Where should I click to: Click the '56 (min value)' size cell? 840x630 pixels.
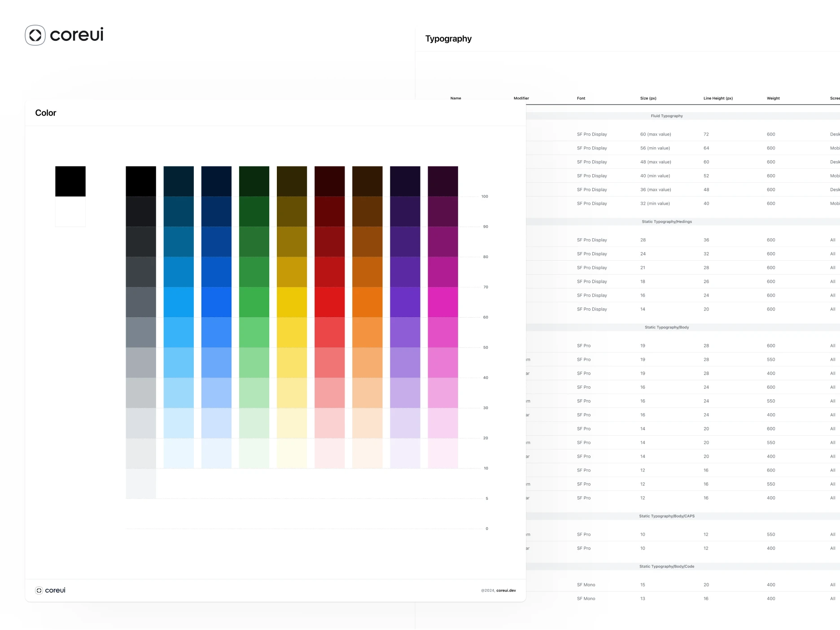[x=655, y=148]
